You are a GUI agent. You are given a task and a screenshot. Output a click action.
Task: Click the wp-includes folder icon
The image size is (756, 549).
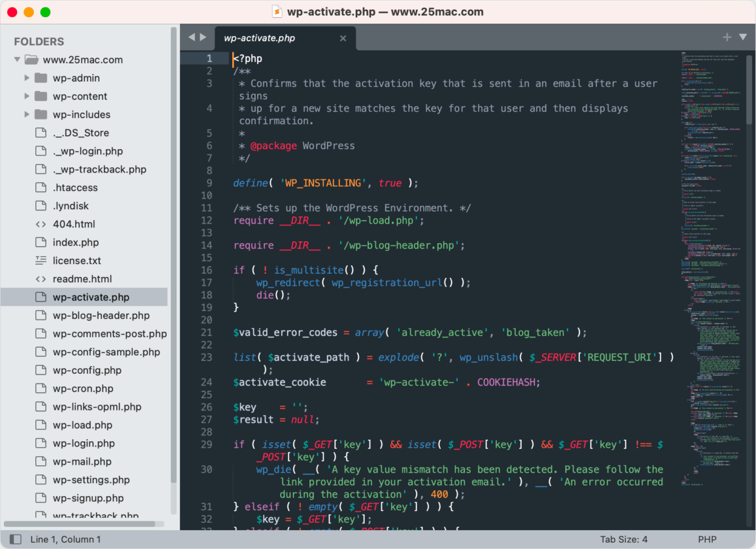[x=41, y=114]
